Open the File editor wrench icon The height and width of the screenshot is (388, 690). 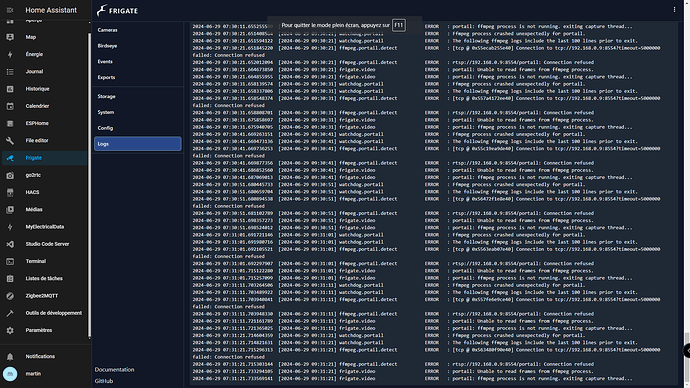10,141
